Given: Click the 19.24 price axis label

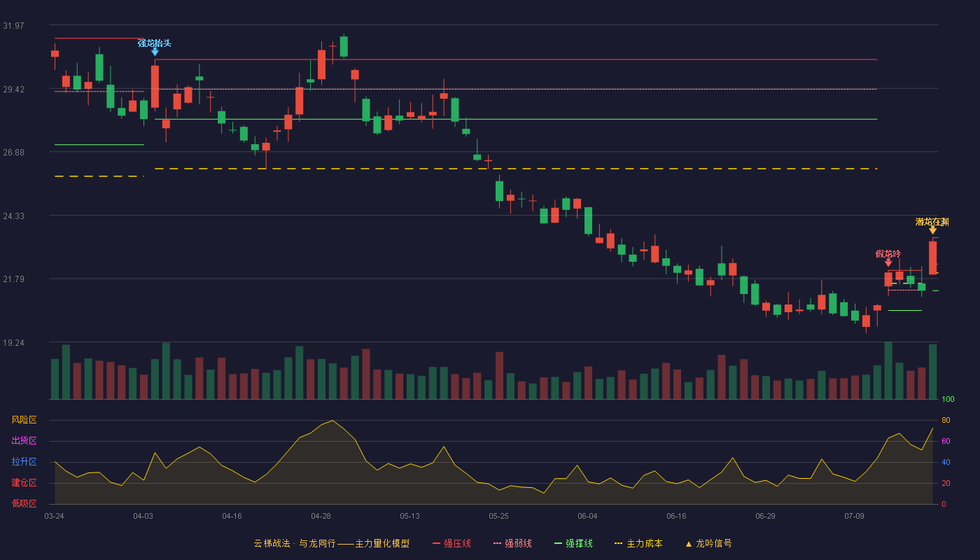Looking at the screenshot, I should [13, 343].
